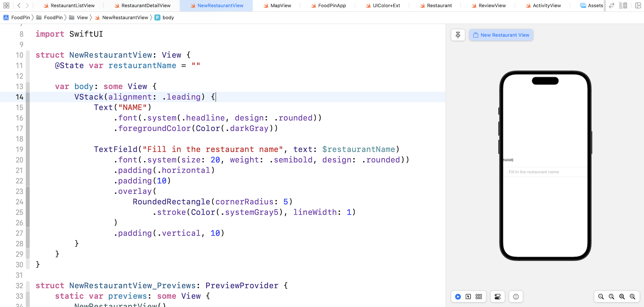The width and height of the screenshot is (644, 307).
Task: Open canvas device settings toggles
Action: click(497, 297)
